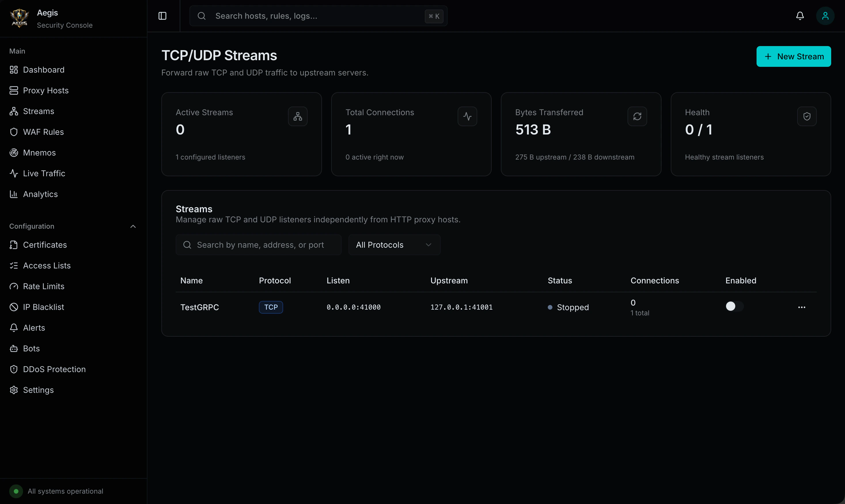Open Live Traffic in sidebar
The height and width of the screenshot is (504, 845).
[44, 173]
